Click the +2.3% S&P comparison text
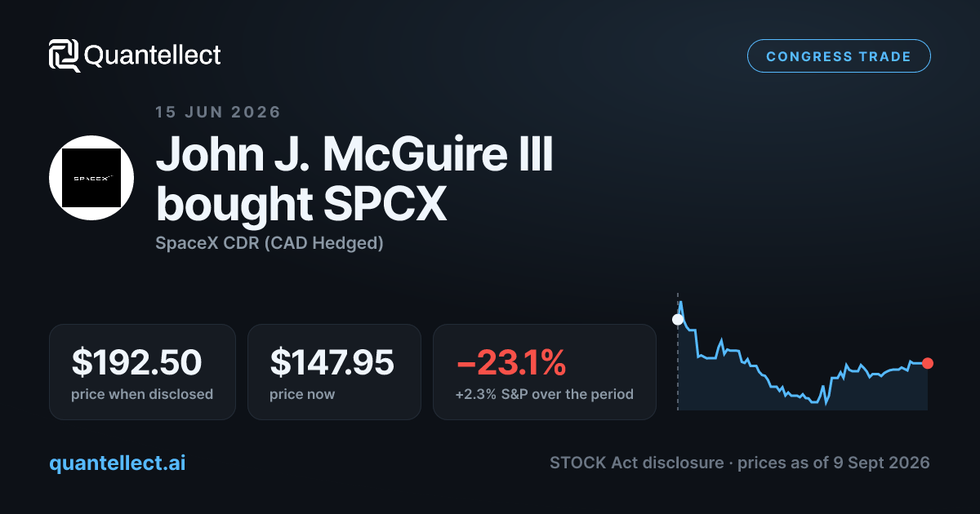 tap(544, 394)
